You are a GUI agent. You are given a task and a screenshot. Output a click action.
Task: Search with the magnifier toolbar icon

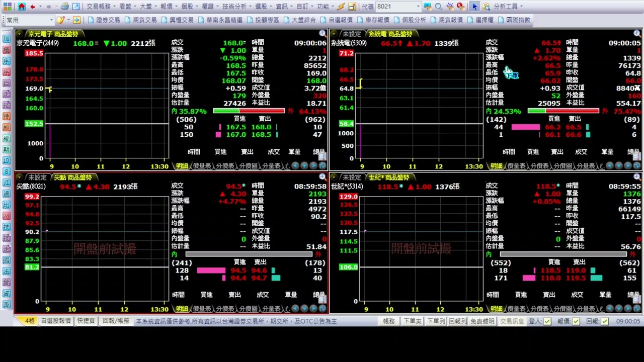438,7
